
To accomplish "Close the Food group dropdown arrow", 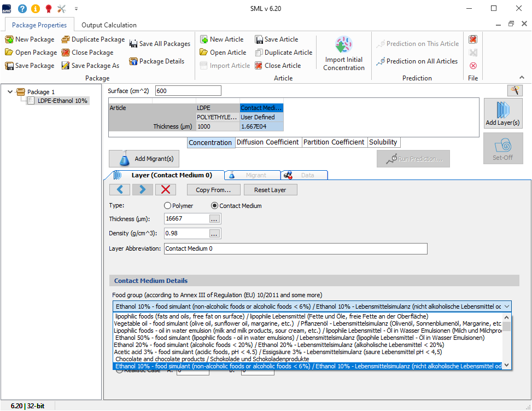I will (x=507, y=306).
